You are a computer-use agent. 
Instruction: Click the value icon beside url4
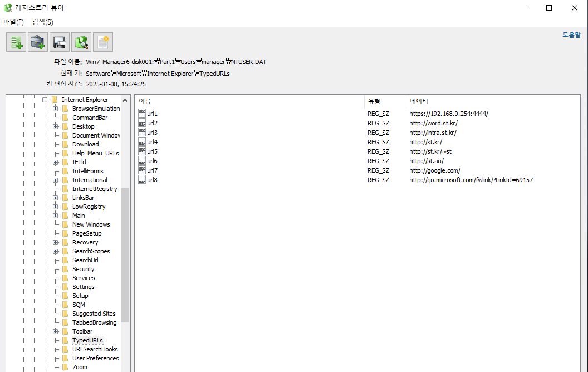tap(142, 142)
